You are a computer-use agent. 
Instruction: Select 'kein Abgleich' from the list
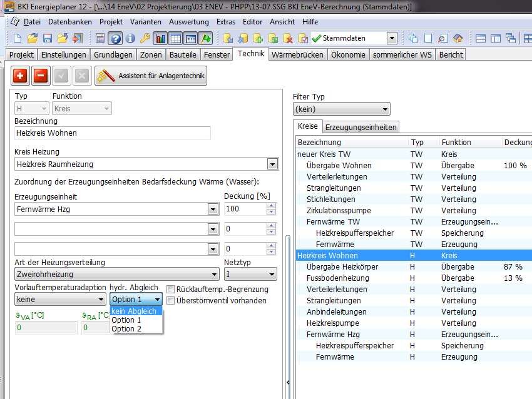136,311
